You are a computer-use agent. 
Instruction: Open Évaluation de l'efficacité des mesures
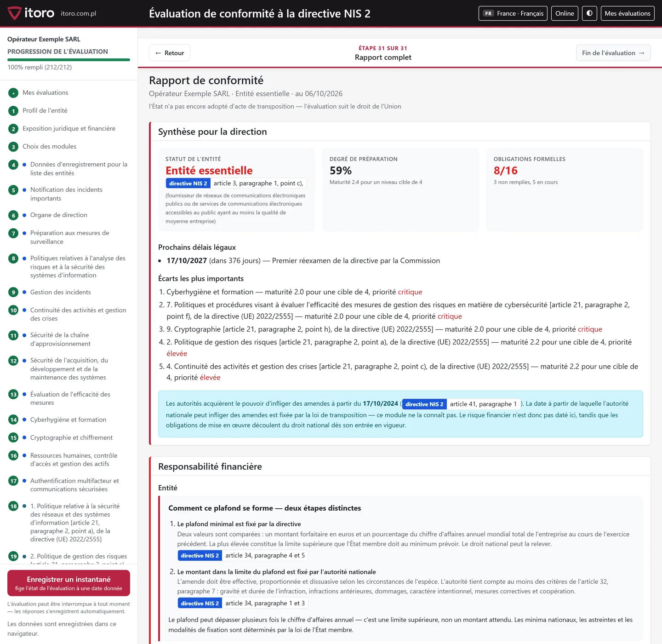tap(70, 398)
